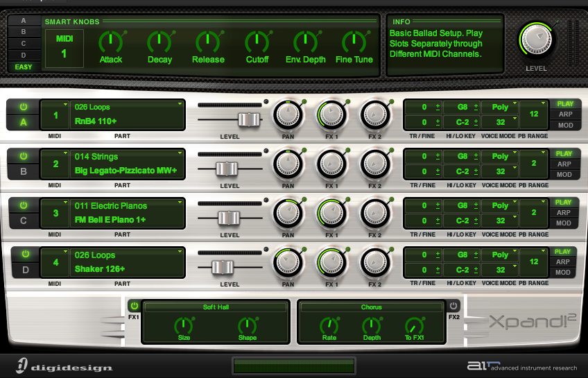Click the Chorus Depth knob
This screenshot has width=588, height=378.
click(x=372, y=325)
